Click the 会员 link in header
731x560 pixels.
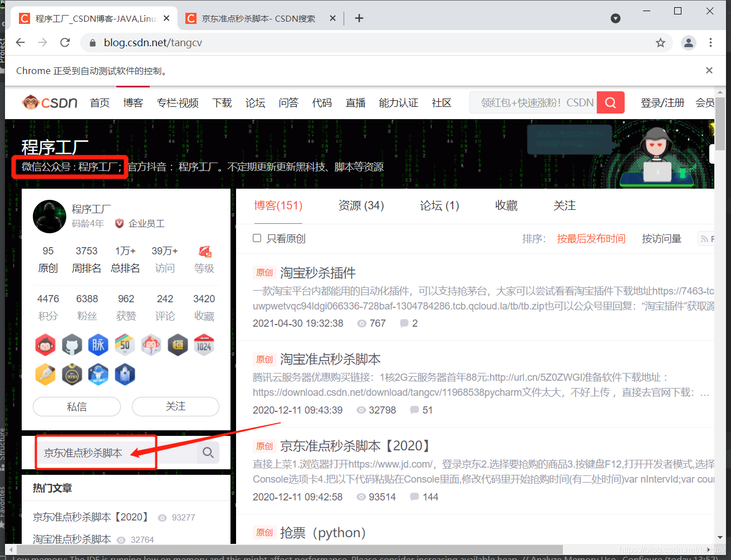704,103
